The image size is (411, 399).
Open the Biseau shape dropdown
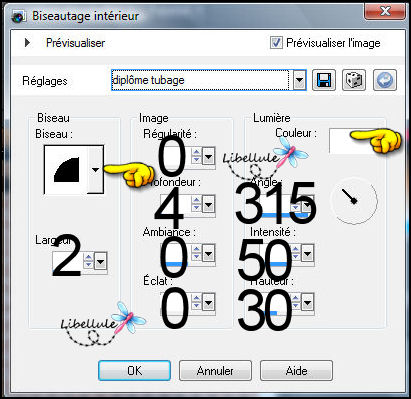(96, 170)
